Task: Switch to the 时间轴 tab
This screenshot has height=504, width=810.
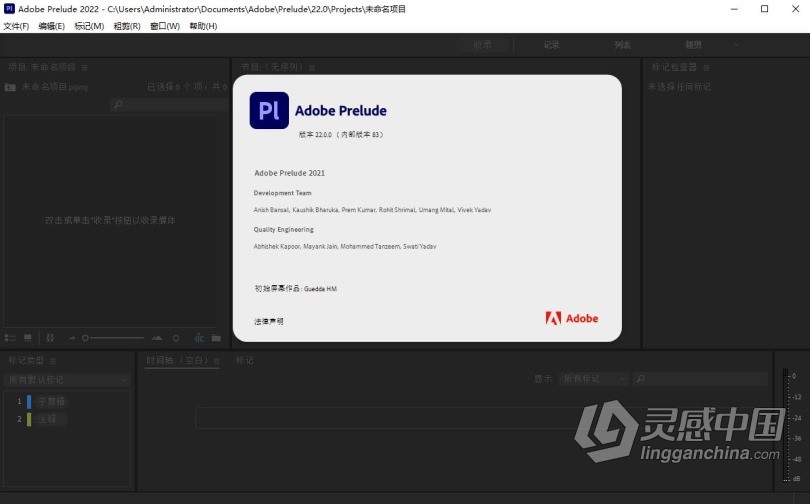Action: [x=178, y=360]
